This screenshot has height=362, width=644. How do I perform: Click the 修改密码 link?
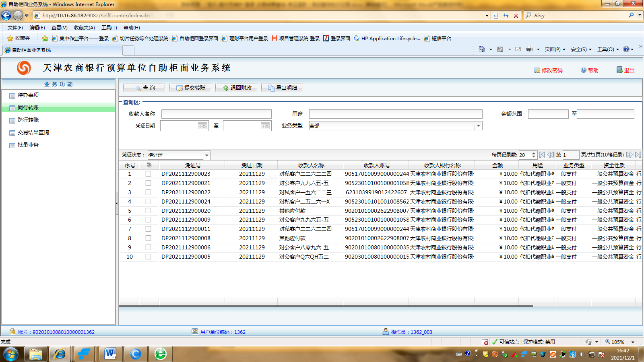click(548, 70)
